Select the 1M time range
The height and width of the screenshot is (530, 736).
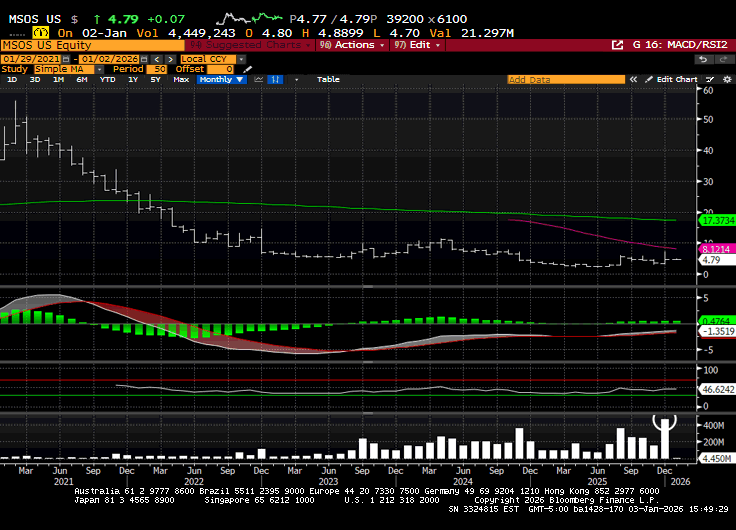click(58, 79)
